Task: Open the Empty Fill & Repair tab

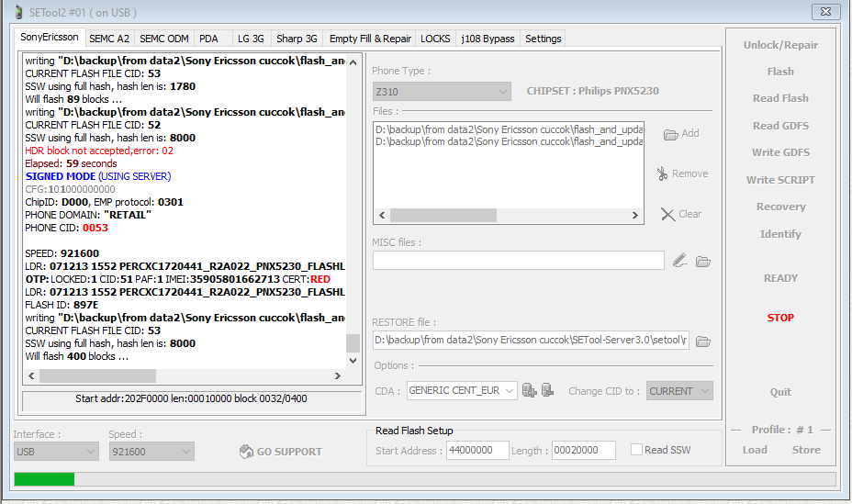Action: click(x=370, y=39)
